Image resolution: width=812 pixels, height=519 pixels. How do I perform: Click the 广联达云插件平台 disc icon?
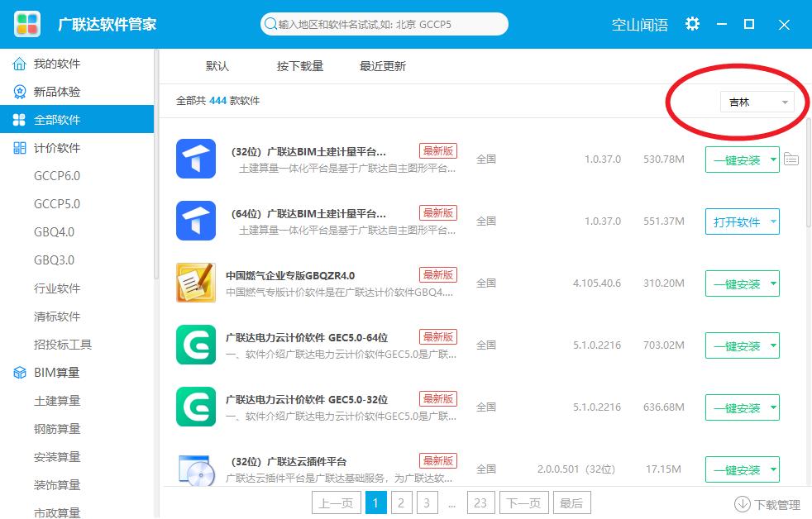(x=197, y=470)
